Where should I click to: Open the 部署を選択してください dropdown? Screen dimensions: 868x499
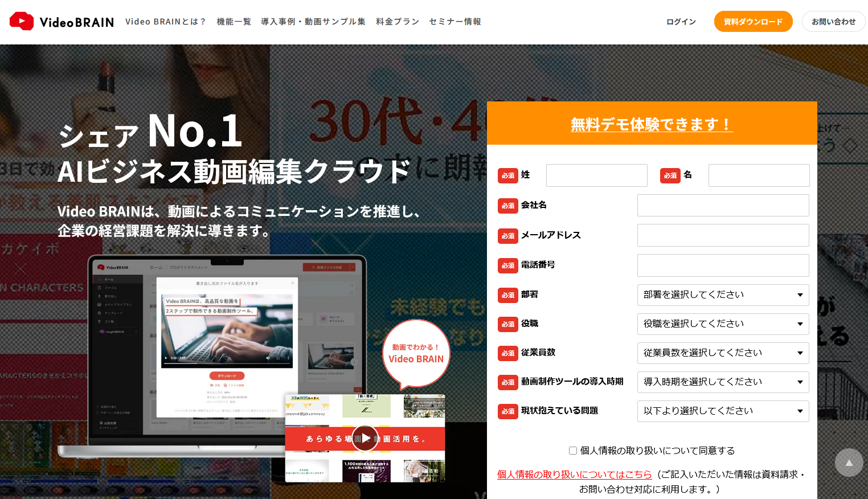[723, 295]
